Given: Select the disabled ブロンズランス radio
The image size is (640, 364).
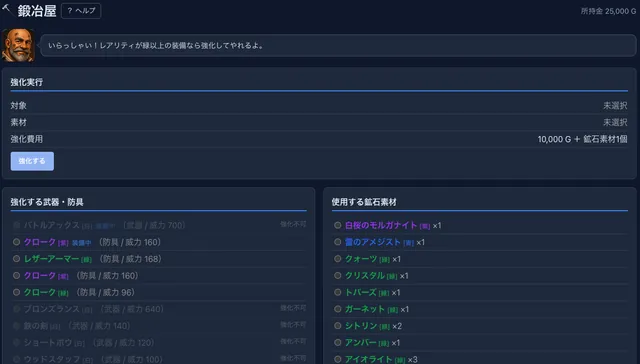Looking at the screenshot, I should click(16, 309).
